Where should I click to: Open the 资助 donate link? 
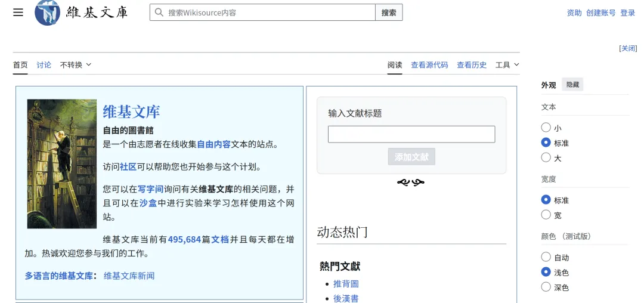point(574,13)
